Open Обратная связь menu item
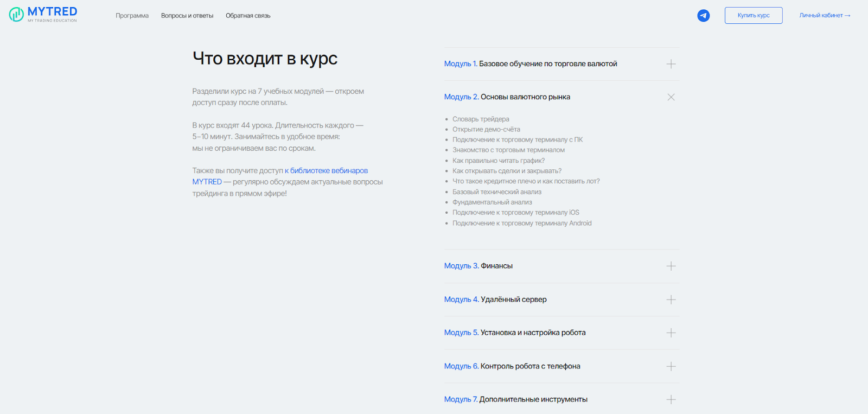Viewport: 868px width, 414px height. pos(248,16)
